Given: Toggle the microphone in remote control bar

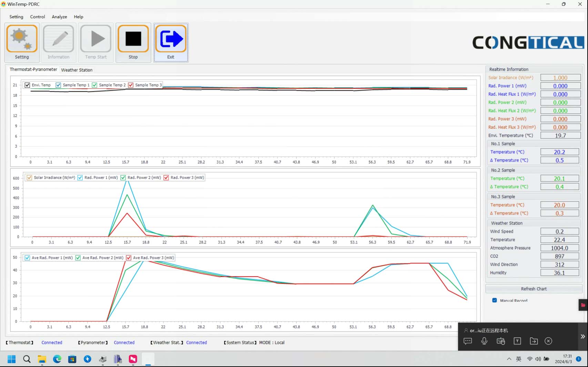Looking at the screenshot, I should pos(484,341).
